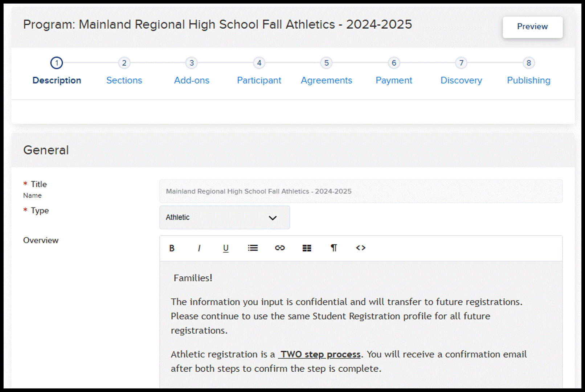The height and width of the screenshot is (392, 585).
Task: Open the Participant step
Action: 259,80
